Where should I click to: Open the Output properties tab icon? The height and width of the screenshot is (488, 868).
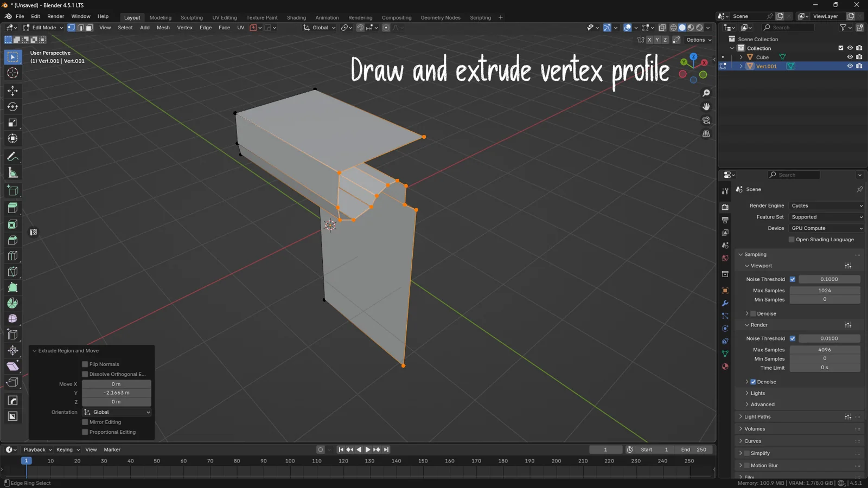[725, 220]
